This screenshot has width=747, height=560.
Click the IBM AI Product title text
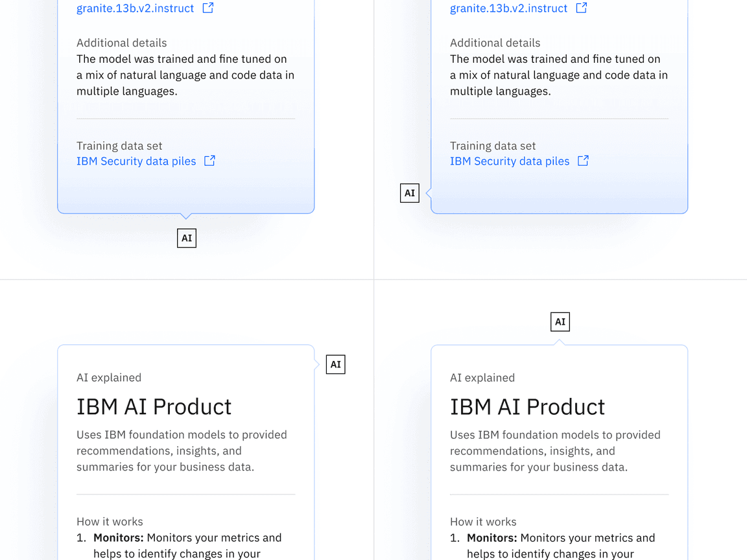[154, 406]
